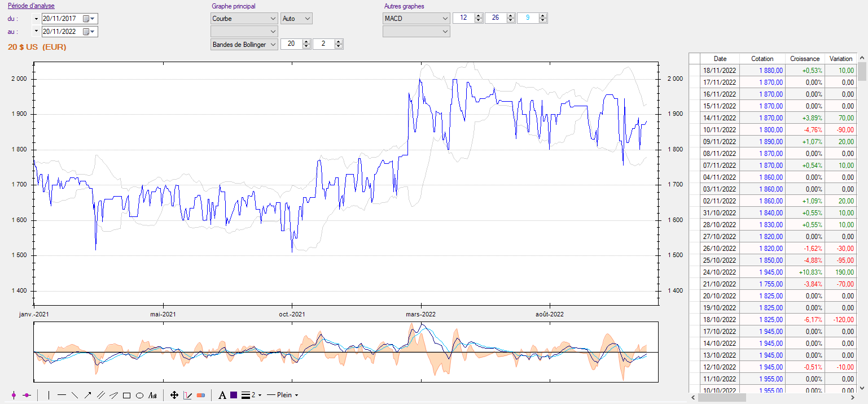Image resolution: width=868 pixels, height=404 pixels.
Task: Click the Période d'analyse link
Action: coord(31,6)
